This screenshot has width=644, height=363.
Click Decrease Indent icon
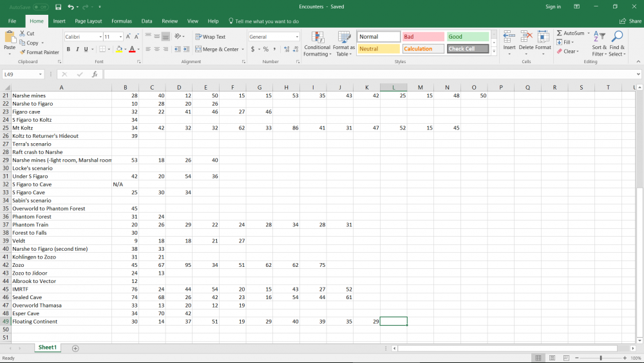[178, 49]
